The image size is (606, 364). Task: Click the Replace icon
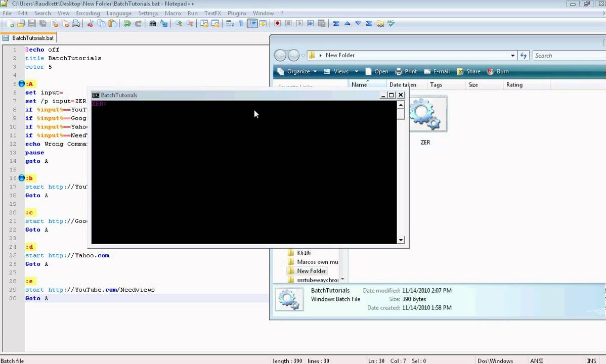click(164, 24)
